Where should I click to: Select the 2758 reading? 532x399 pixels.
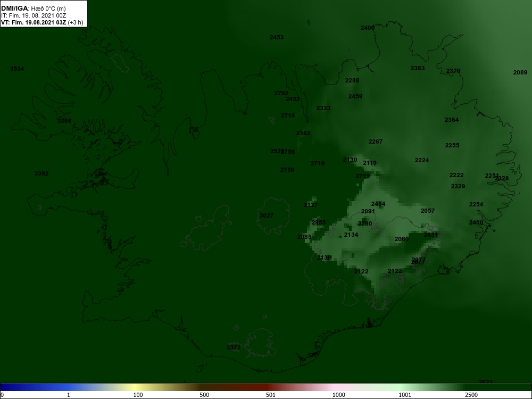coord(287,170)
